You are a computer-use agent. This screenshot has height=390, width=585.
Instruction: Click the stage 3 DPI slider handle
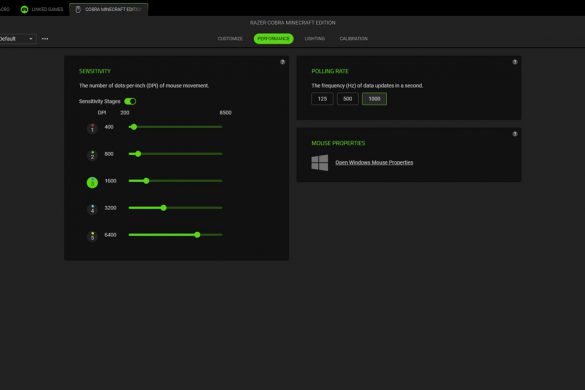[146, 181]
